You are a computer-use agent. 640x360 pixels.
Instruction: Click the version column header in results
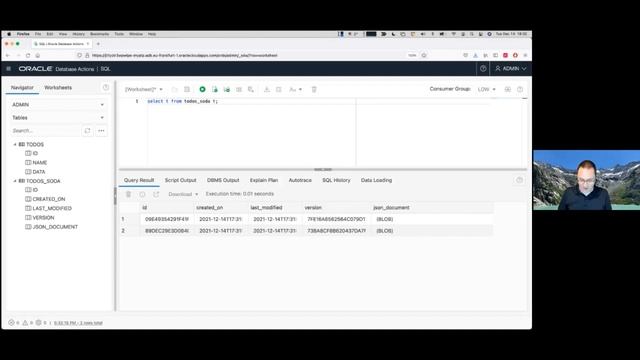(313, 208)
